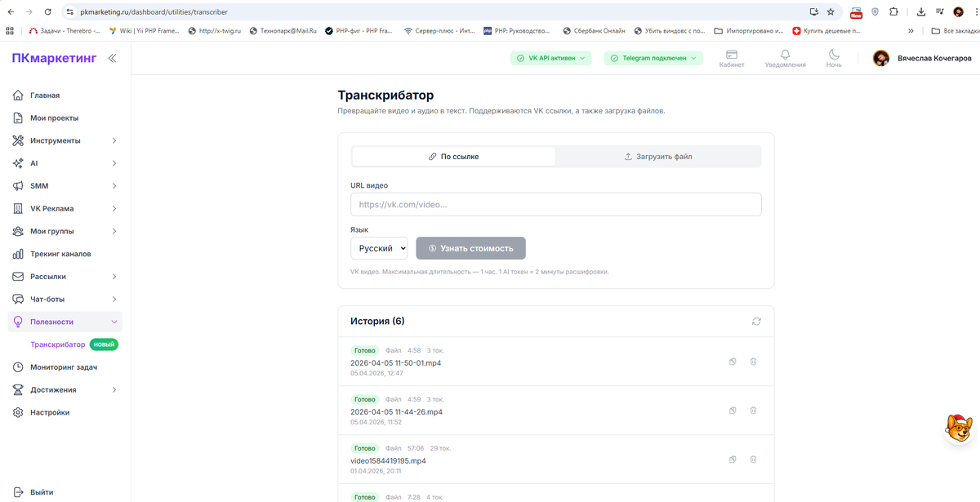Open the VK API активен dropdown
The image size is (980, 502).
pyautogui.click(x=551, y=58)
